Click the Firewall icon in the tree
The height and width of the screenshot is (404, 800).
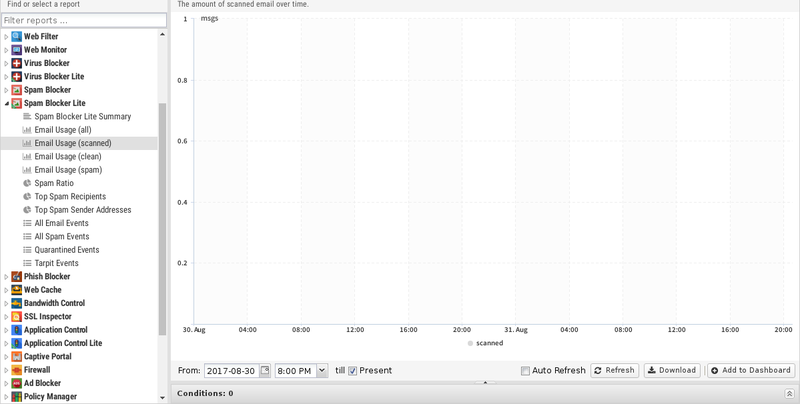coord(17,370)
